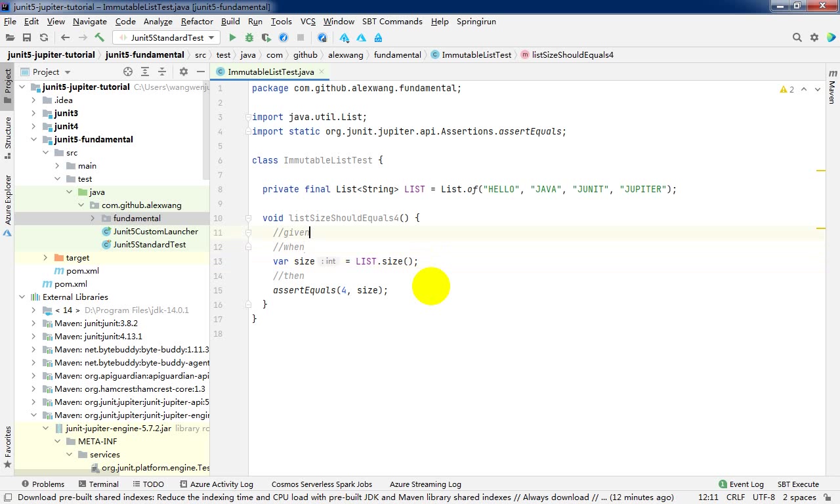Click the colorful icon at toolbar's far right
Viewport: 840px width, 504px height.
click(x=830, y=37)
